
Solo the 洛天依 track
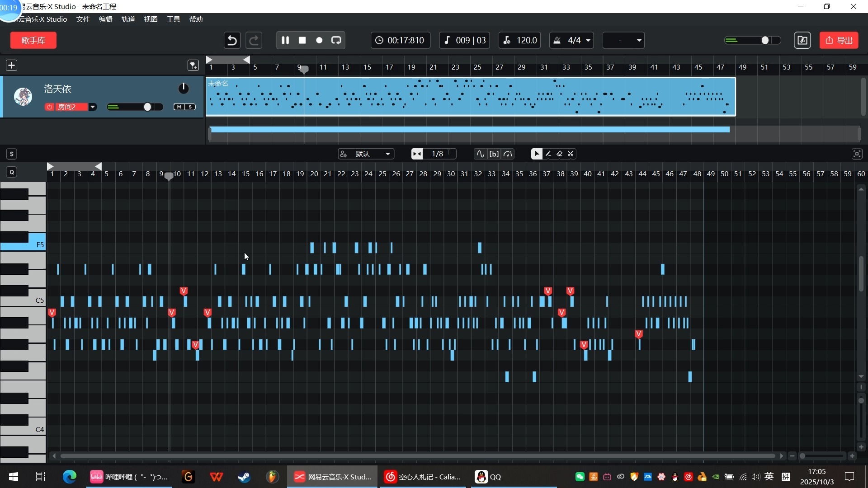tap(190, 107)
